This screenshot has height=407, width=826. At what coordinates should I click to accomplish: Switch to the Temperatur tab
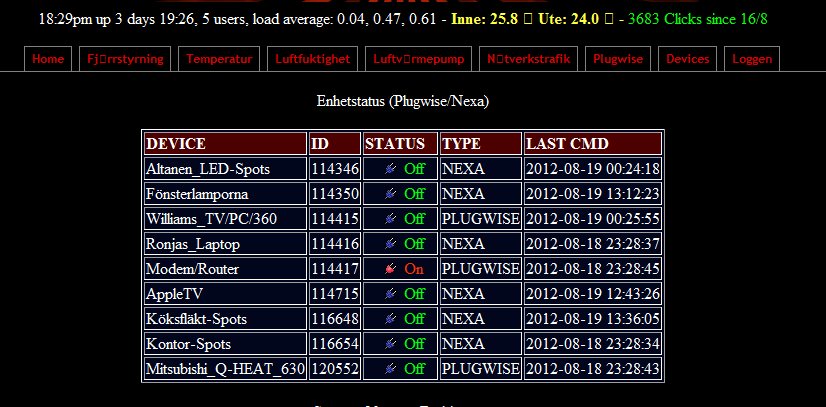[219, 59]
